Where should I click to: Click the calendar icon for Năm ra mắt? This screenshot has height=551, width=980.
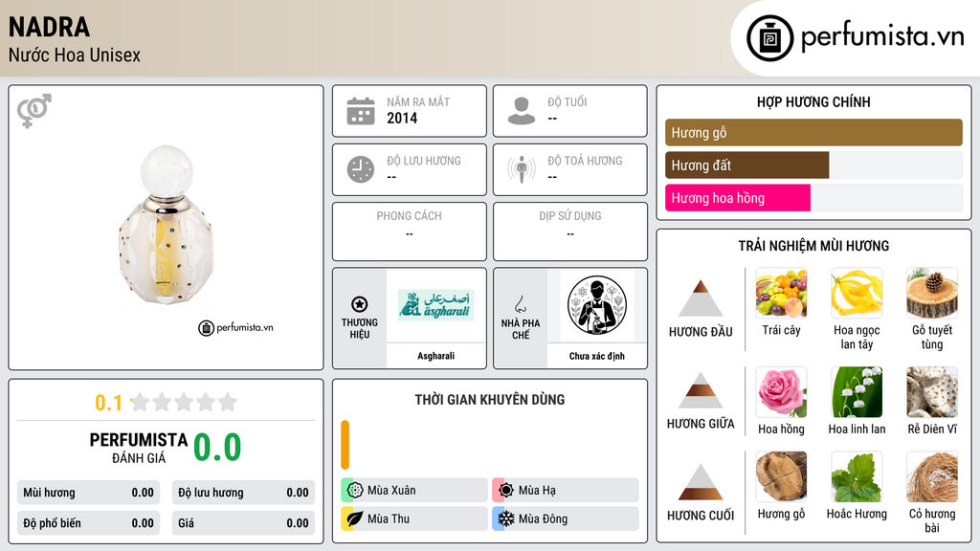(361, 111)
